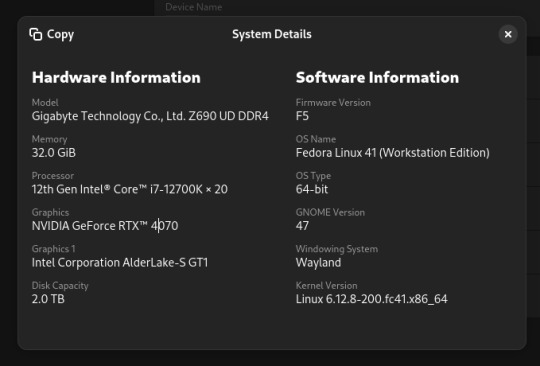Click the Processor label

coord(53,176)
